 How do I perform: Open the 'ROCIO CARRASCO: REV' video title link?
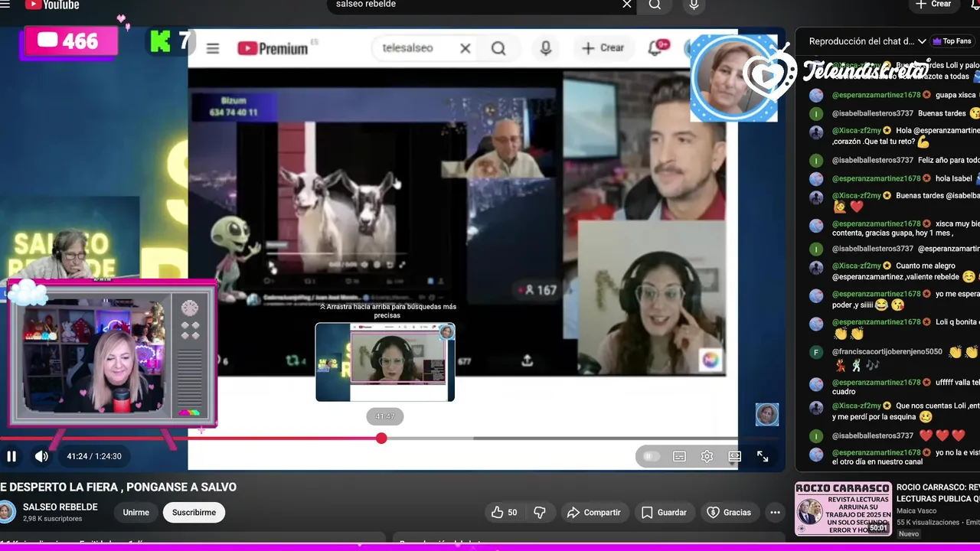pos(938,493)
